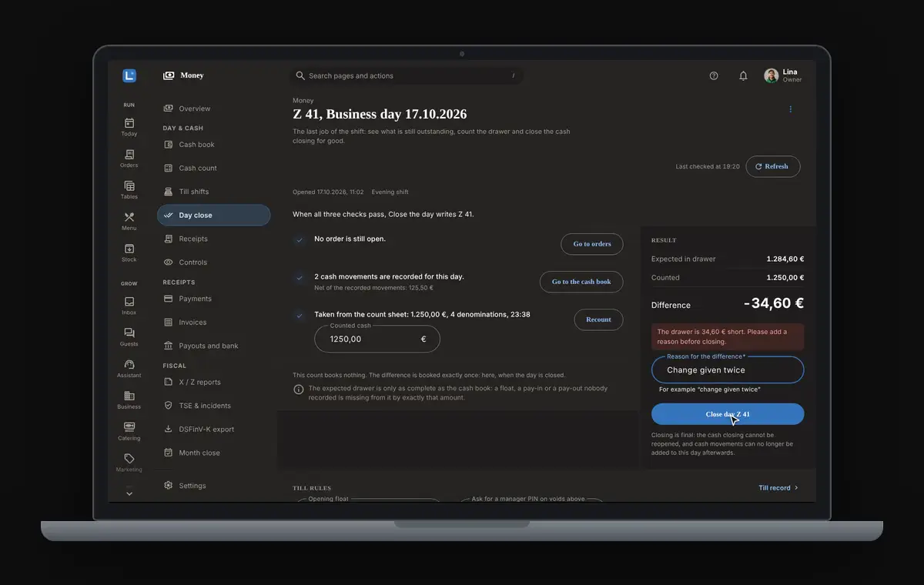This screenshot has height=585, width=924.
Task: Click the Go to the cash book button
Action: click(x=581, y=282)
